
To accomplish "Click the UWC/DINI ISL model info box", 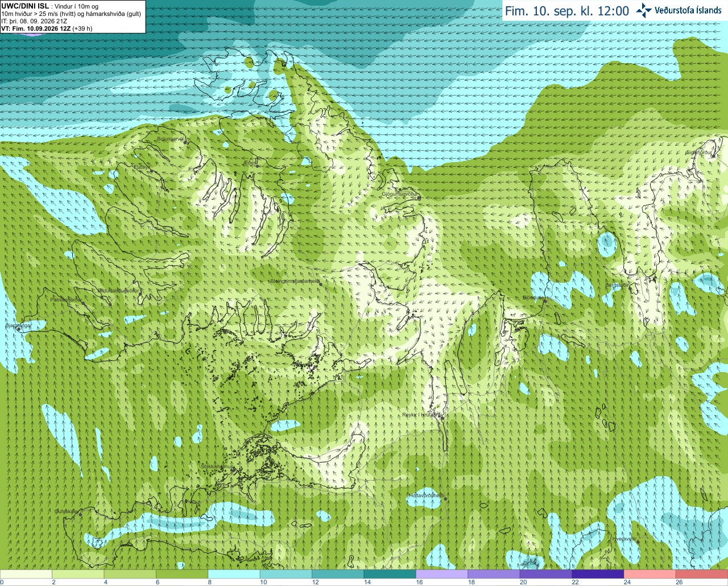I will (x=73, y=16).
